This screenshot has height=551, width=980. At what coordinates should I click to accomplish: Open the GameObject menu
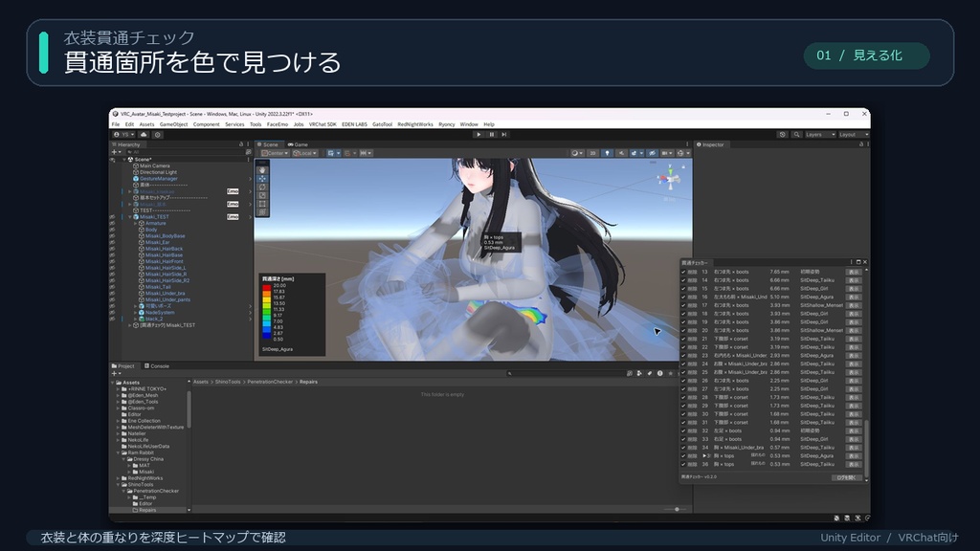click(174, 124)
